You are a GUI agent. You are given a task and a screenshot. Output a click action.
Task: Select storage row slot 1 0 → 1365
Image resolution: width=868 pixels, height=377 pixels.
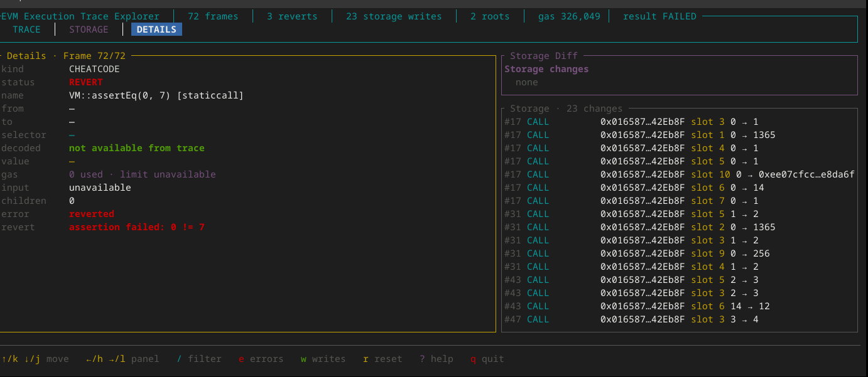[680, 135]
